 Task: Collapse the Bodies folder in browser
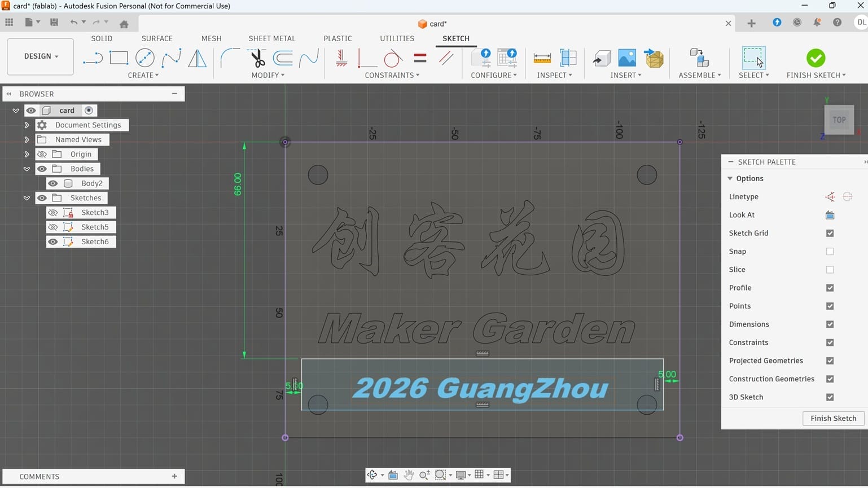tap(27, 168)
